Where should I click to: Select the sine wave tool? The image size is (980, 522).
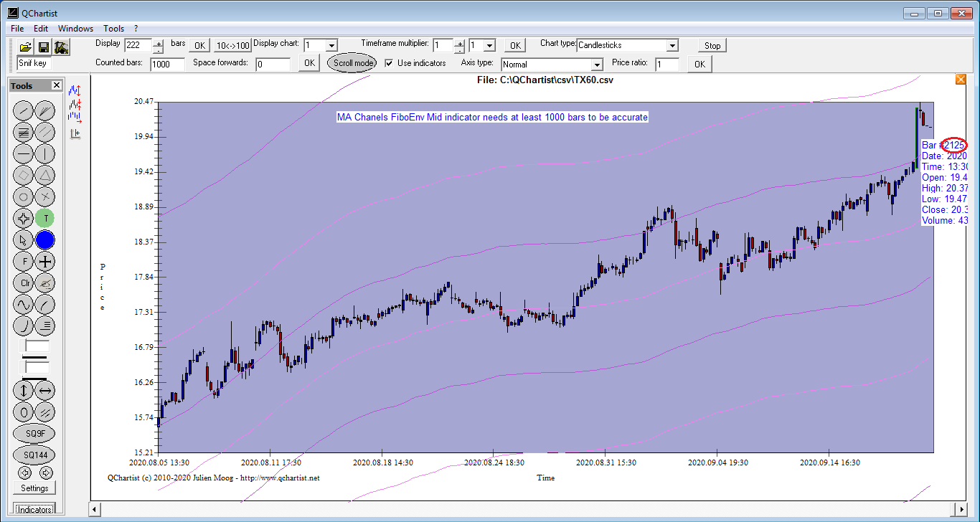click(x=24, y=304)
